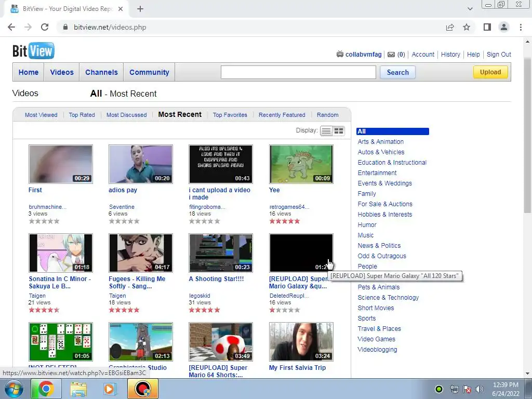Go back with browser back arrow
Screen dimensions: 532x399
coord(11,27)
